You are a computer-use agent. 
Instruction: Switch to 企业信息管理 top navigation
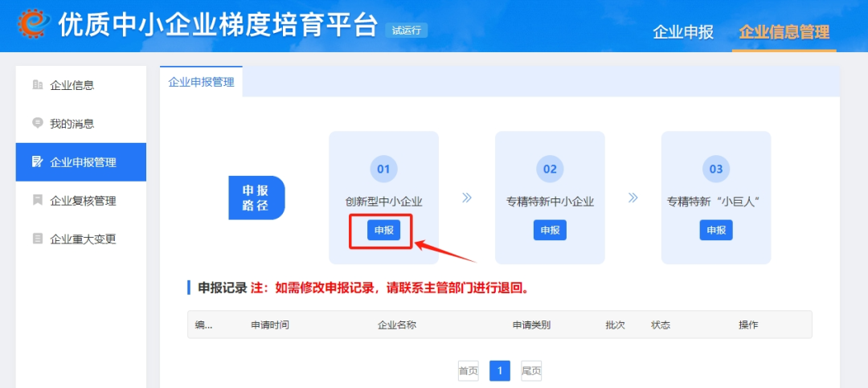784,31
